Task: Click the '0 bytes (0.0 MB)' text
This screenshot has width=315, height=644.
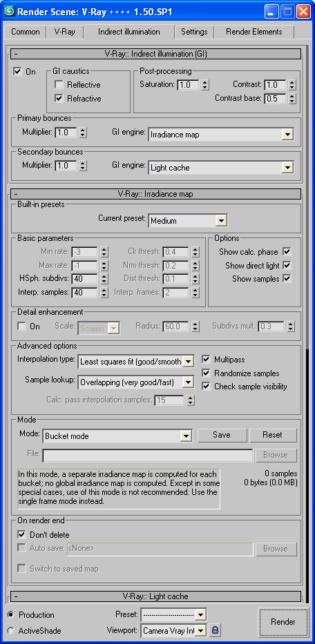Action: (x=271, y=482)
